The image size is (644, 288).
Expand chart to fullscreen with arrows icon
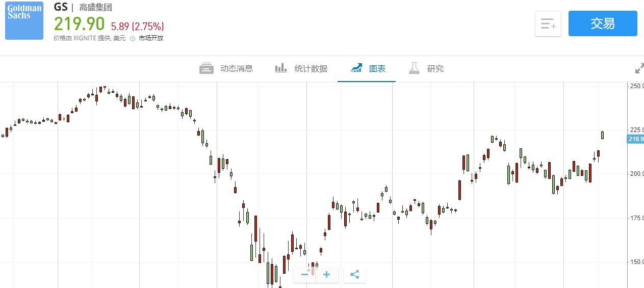639,68
